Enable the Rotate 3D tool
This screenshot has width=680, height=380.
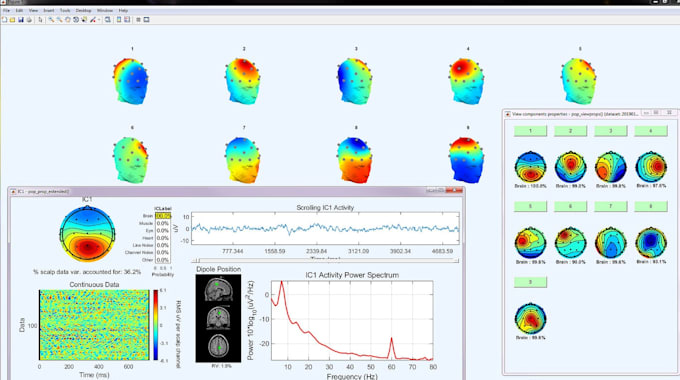(76, 20)
